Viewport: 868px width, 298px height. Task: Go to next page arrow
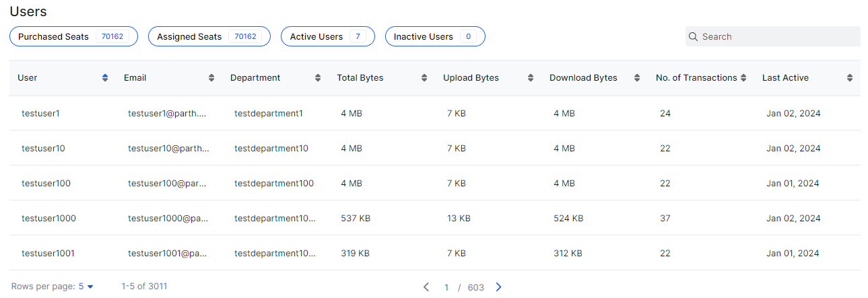pyautogui.click(x=499, y=287)
